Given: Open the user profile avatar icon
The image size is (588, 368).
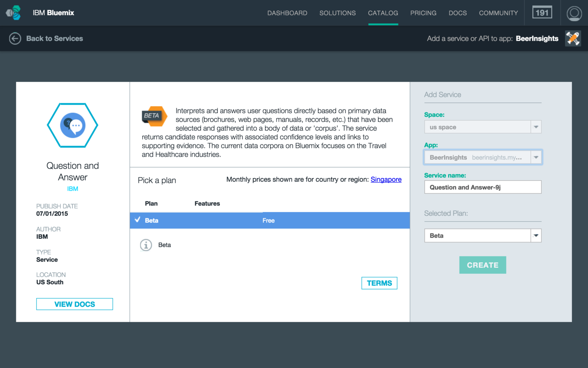Looking at the screenshot, I should (x=574, y=13).
